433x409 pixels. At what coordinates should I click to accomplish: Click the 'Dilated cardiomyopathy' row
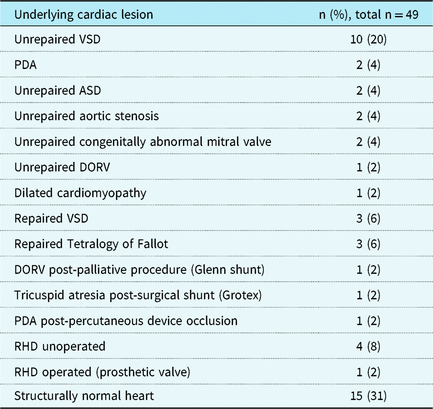click(216, 193)
